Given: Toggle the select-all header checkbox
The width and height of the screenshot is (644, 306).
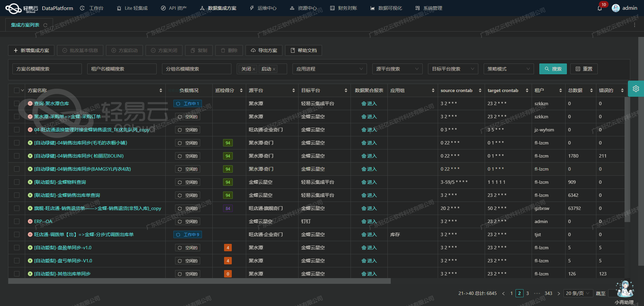Looking at the screenshot, I should (17, 90).
